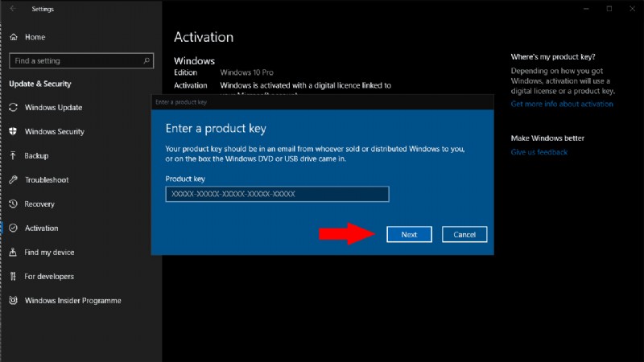This screenshot has height=362, width=644.
Task: Open Windows Insider Programme settings
Action: point(72,300)
